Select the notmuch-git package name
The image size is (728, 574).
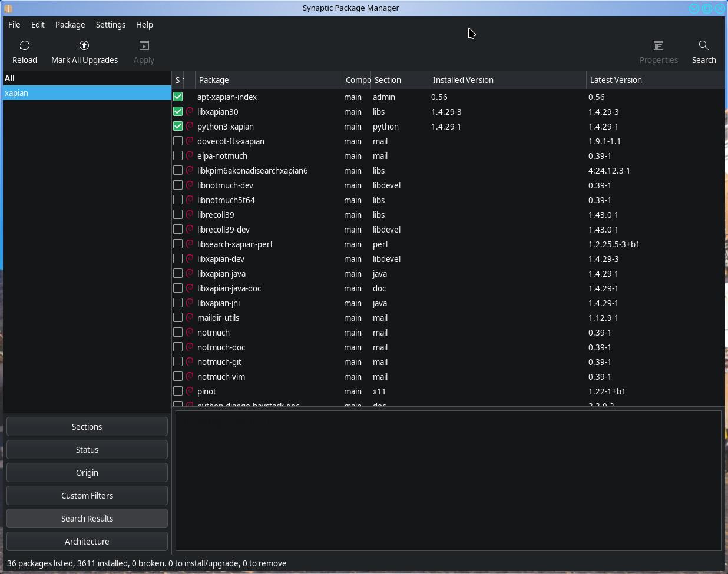[x=219, y=362]
